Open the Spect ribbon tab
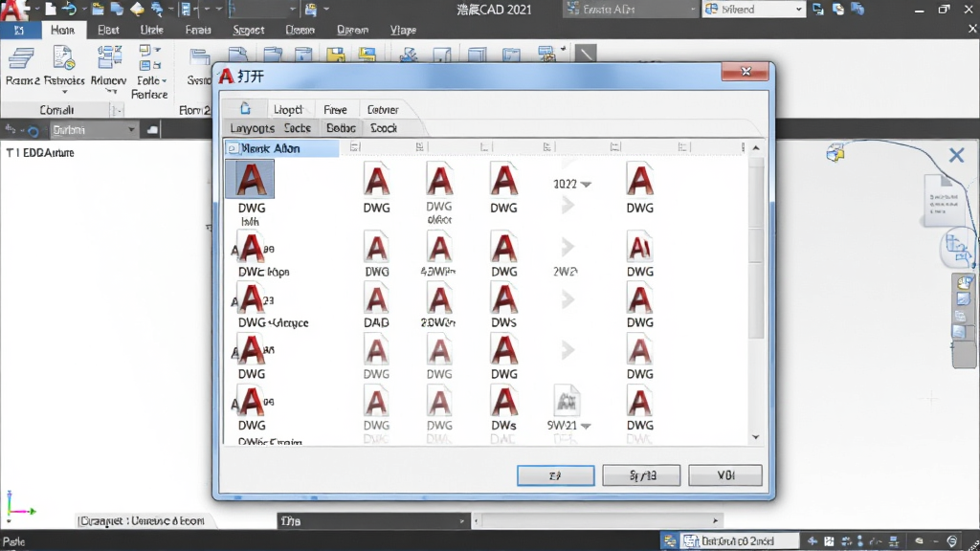 [x=248, y=30]
